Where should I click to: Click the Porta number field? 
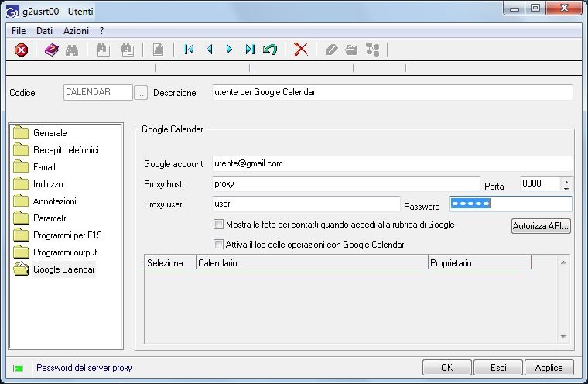541,184
